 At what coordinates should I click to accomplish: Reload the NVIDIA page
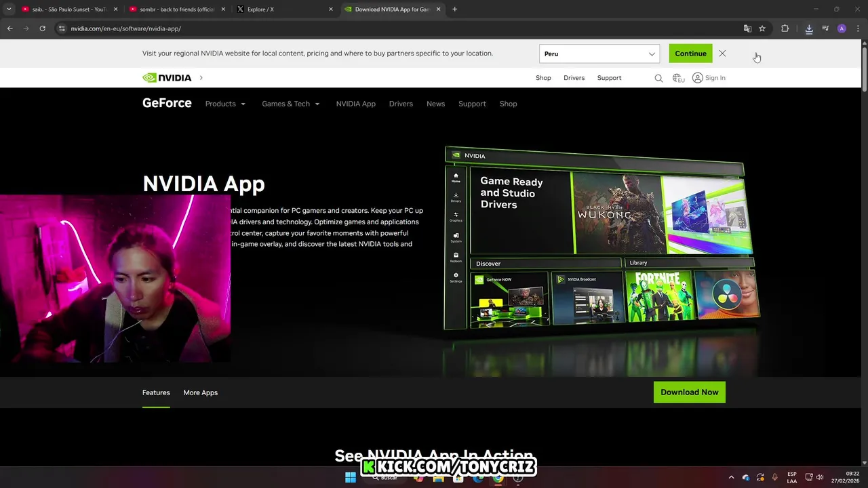[x=42, y=28]
